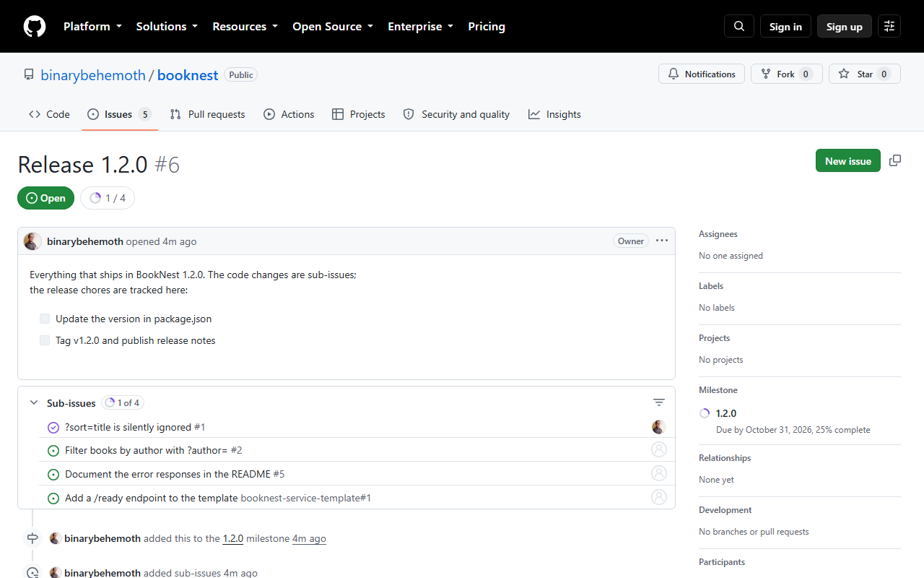Click the avatar in the milestone timeline event
The width and height of the screenshot is (924, 578).
(56, 538)
